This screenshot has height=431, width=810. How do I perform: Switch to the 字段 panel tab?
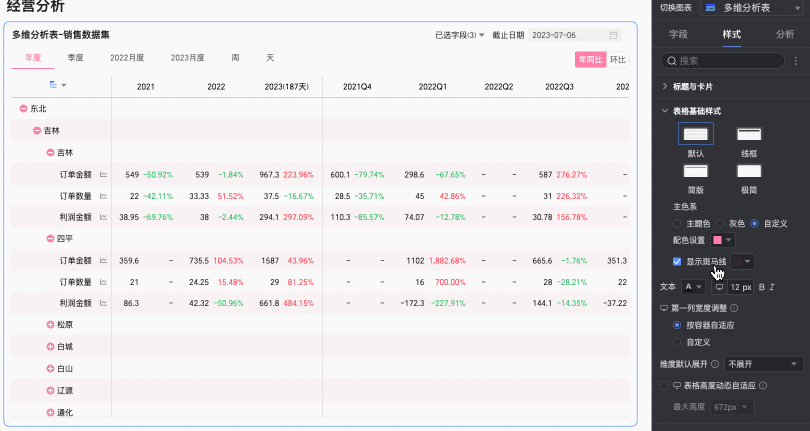[678, 34]
